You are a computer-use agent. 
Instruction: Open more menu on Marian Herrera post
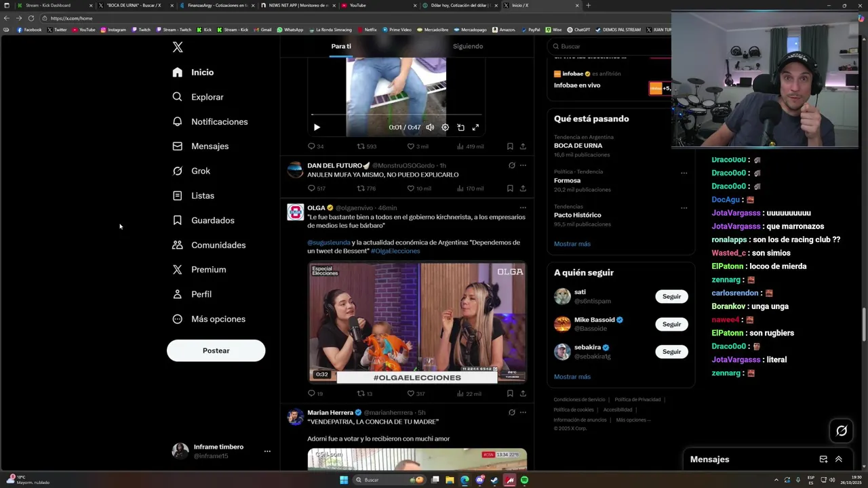(x=523, y=412)
